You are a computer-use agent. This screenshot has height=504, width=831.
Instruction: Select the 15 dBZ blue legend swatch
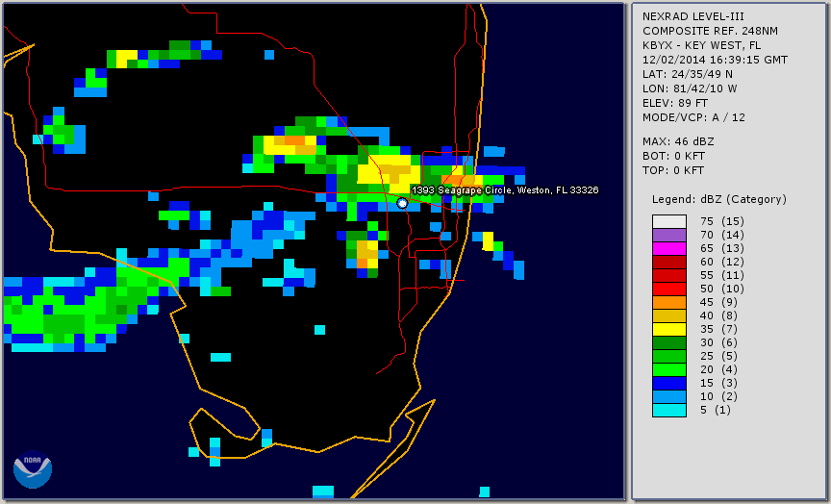[x=669, y=383]
